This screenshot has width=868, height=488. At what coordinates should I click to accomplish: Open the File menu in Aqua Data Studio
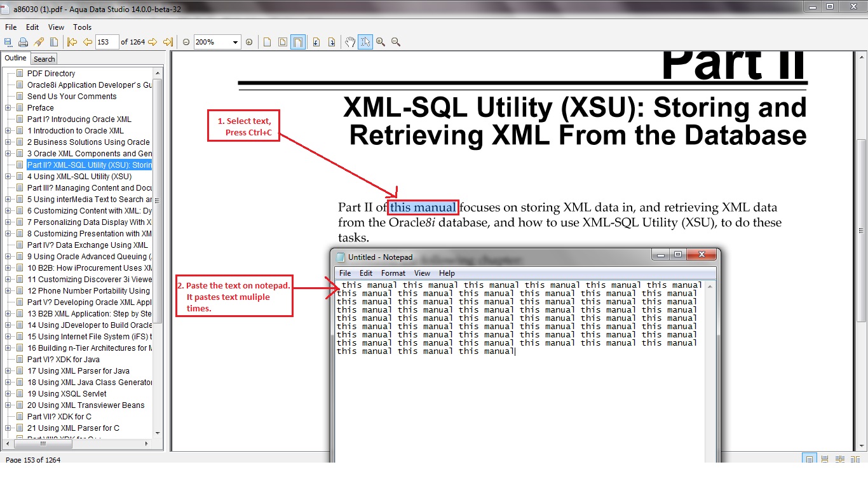pyautogui.click(x=11, y=27)
